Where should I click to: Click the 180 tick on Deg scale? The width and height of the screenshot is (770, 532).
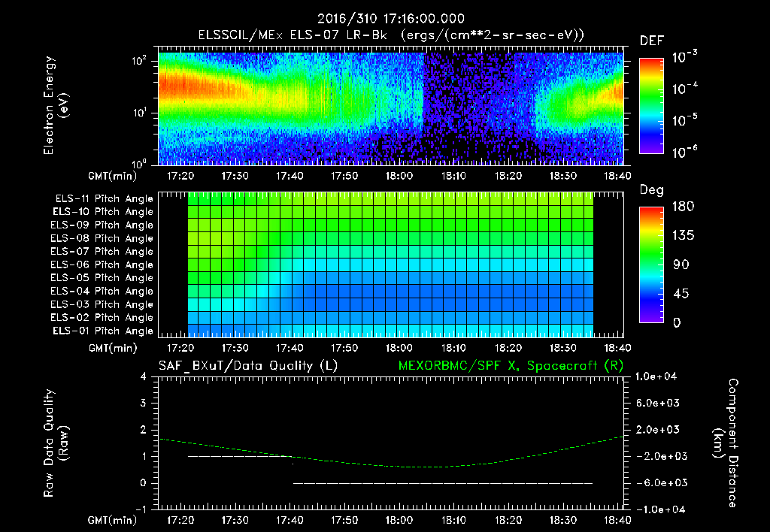pyautogui.click(x=683, y=207)
